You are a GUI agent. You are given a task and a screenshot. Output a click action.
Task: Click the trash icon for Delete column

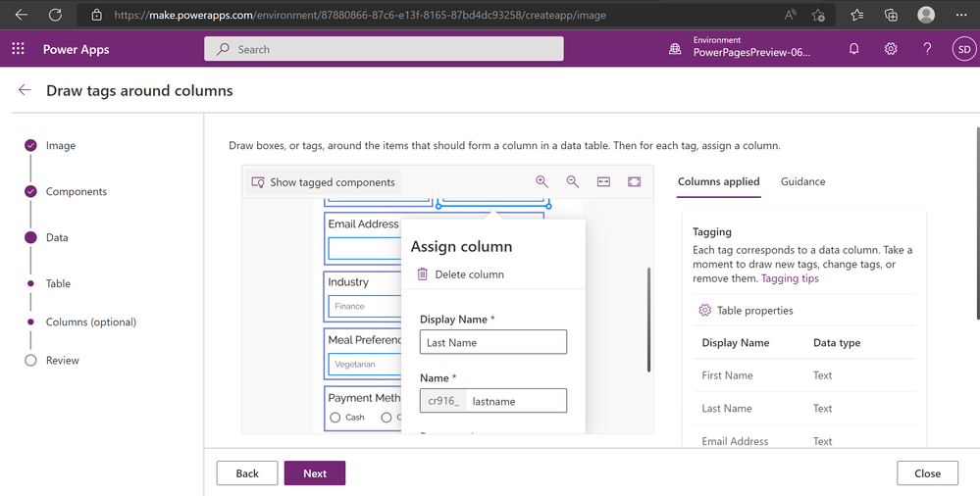point(423,274)
